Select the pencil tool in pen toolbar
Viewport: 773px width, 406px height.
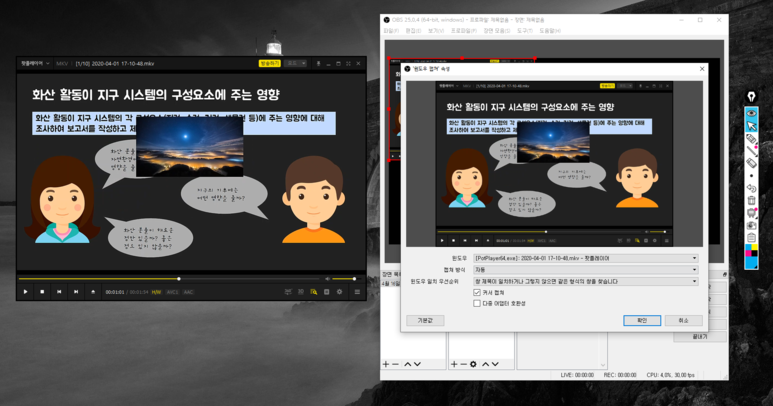coord(751,139)
